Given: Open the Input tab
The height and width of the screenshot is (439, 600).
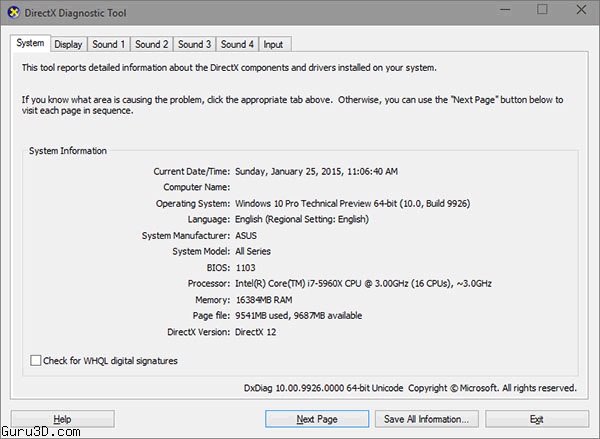Looking at the screenshot, I should click(x=275, y=44).
